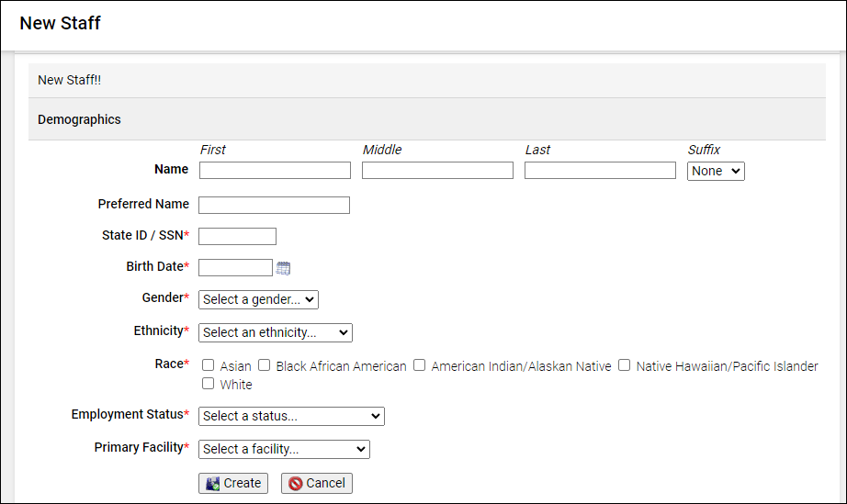
Task: Select the Last name text box
Action: (600, 171)
